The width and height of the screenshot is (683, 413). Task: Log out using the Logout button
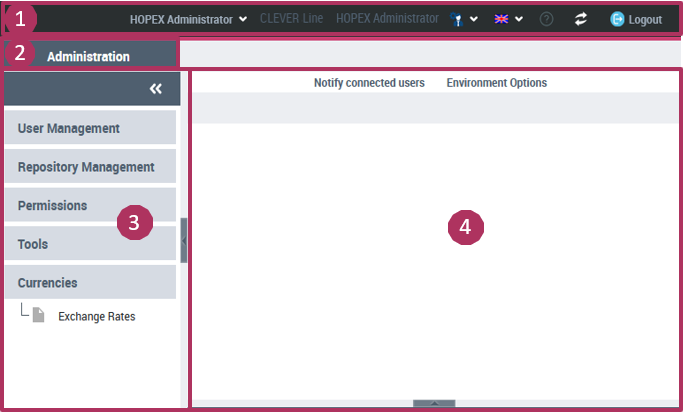(636, 19)
